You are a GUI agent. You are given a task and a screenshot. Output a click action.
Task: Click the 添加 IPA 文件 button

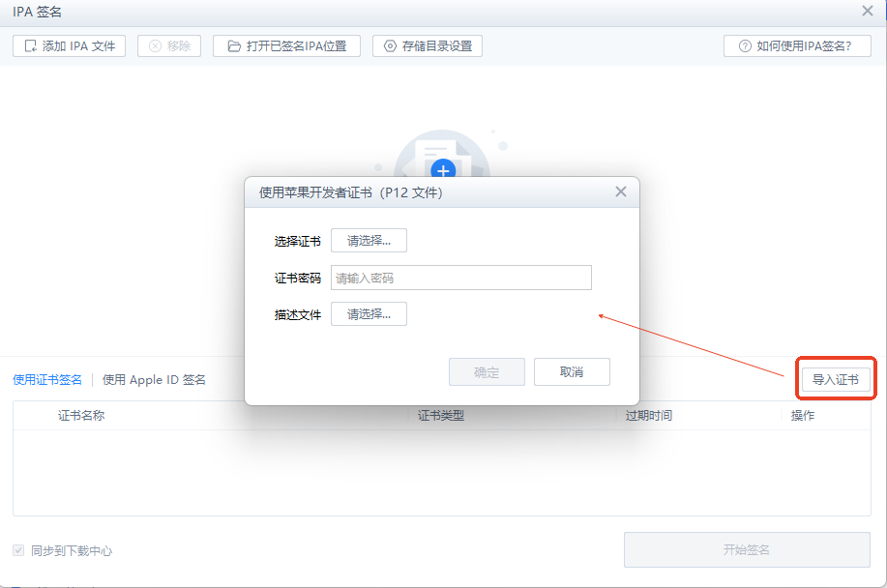tap(69, 45)
